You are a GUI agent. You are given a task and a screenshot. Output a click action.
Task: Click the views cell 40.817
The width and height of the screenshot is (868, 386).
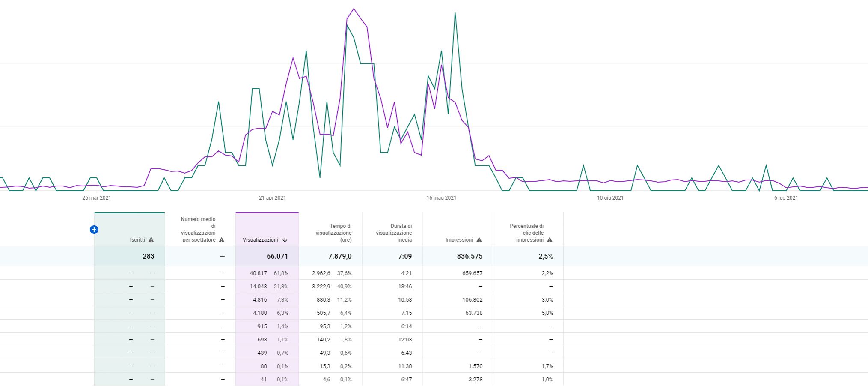tap(259, 273)
